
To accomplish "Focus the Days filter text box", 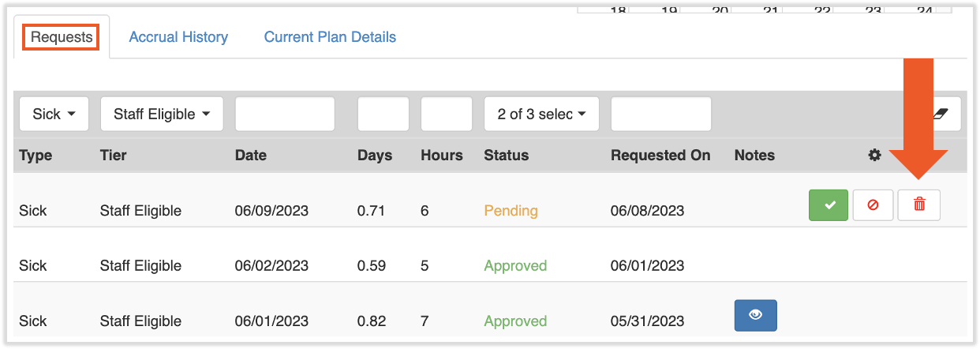I will pyautogui.click(x=383, y=114).
